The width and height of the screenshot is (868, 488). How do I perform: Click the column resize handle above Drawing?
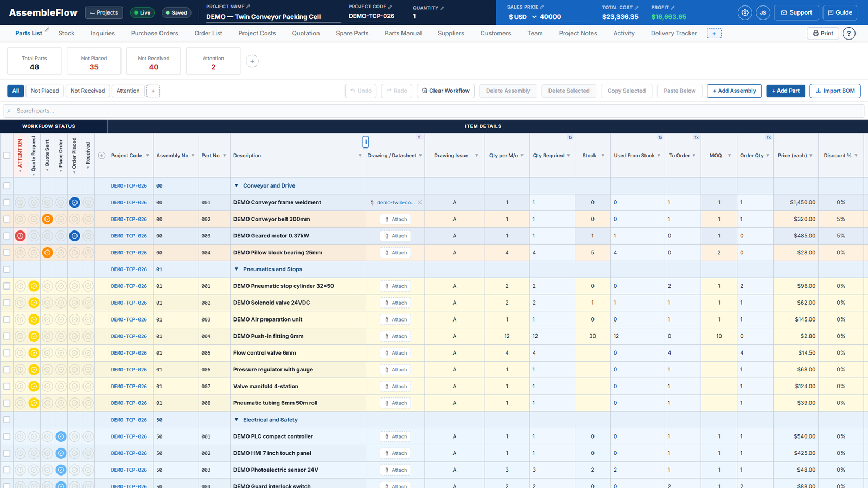click(366, 142)
